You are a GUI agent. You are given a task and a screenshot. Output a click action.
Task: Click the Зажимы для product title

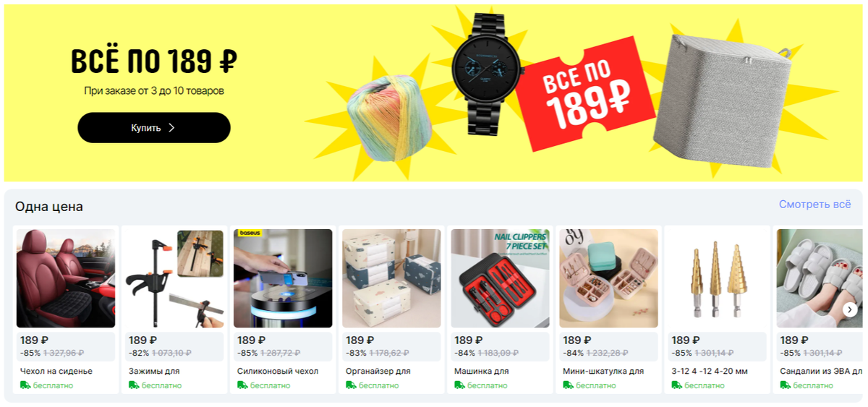pyautogui.click(x=154, y=372)
